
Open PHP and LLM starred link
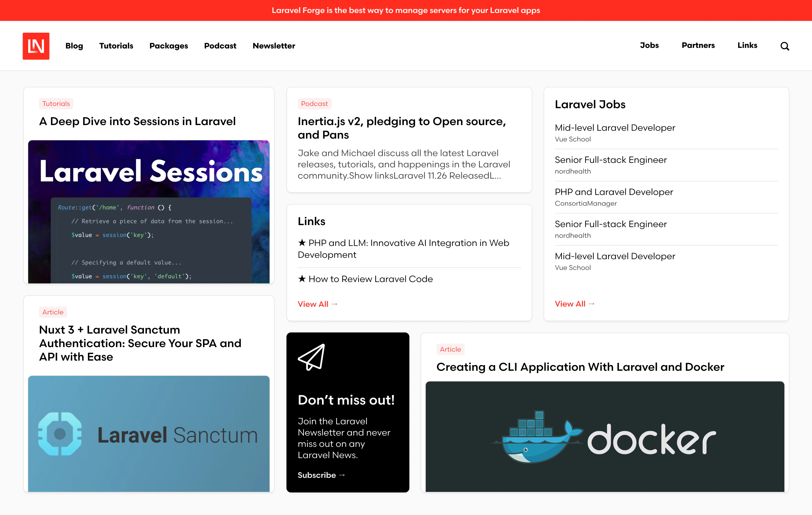pos(403,249)
